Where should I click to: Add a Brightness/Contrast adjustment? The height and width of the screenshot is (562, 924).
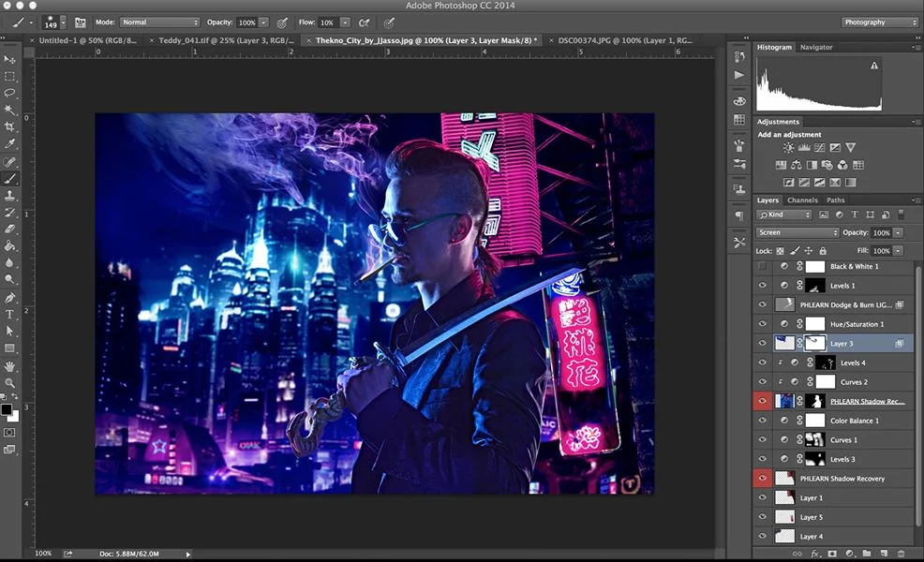[788, 148]
